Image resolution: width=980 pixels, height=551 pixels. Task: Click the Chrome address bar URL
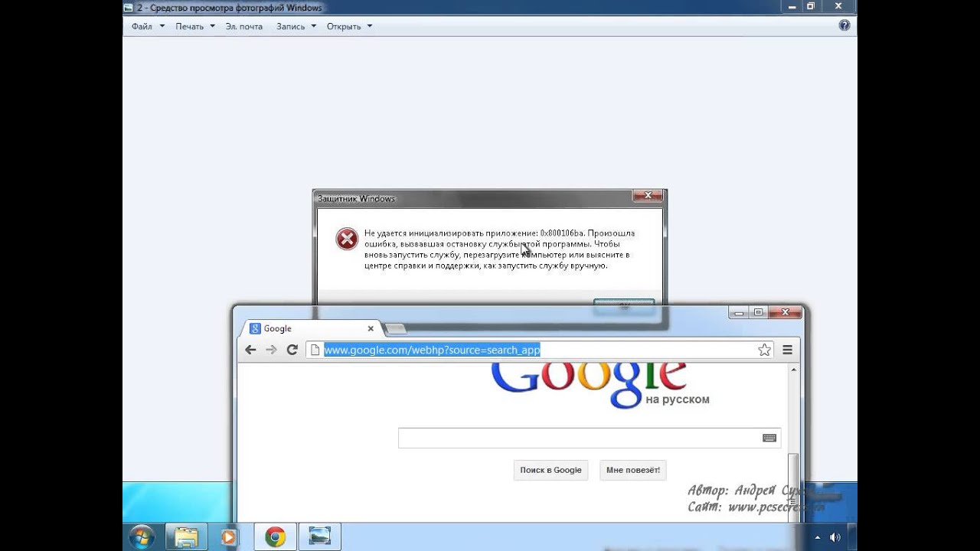pyautogui.click(x=432, y=350)
